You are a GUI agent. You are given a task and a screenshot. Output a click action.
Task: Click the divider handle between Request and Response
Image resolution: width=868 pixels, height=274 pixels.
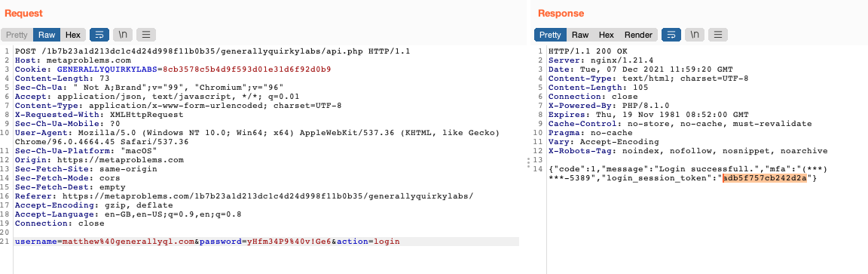[530, 162]
